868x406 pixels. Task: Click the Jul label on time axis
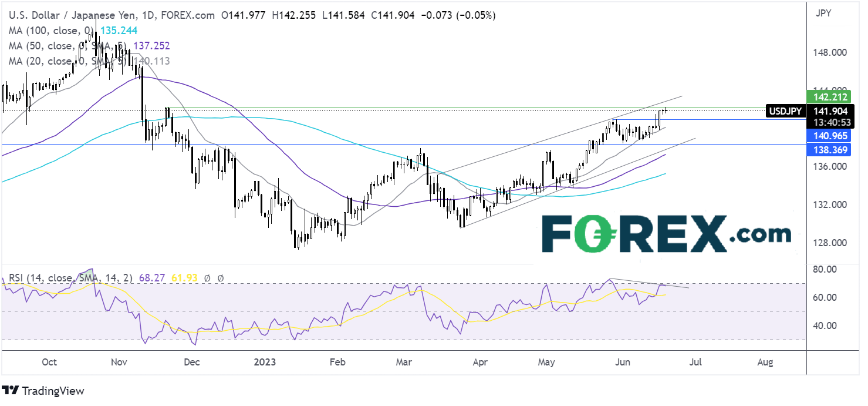[695, 362]
